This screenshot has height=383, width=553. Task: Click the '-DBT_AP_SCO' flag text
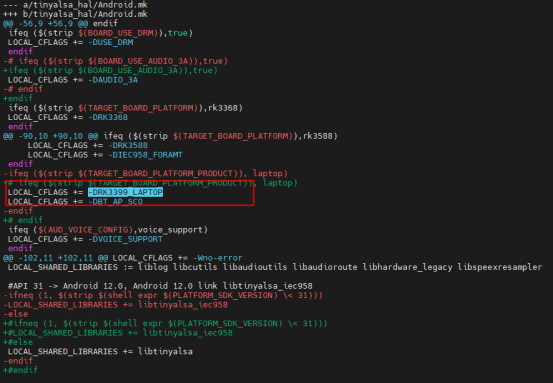pyautogui.click(x=115, y=201)
